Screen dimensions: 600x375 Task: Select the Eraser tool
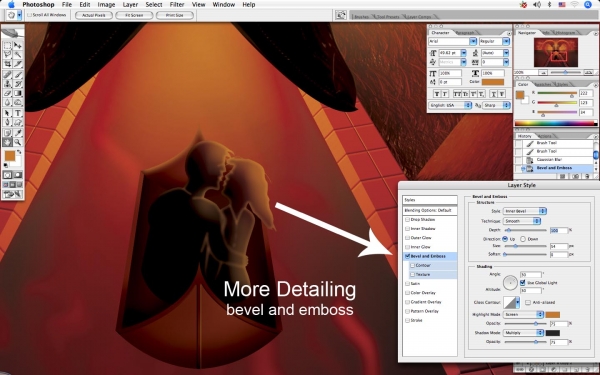[7, 93]
